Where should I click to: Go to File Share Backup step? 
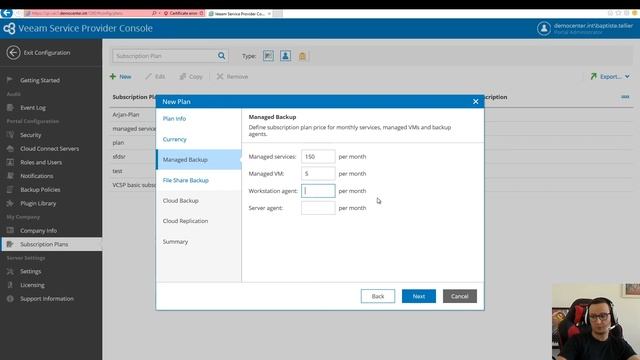click(186, 180)
